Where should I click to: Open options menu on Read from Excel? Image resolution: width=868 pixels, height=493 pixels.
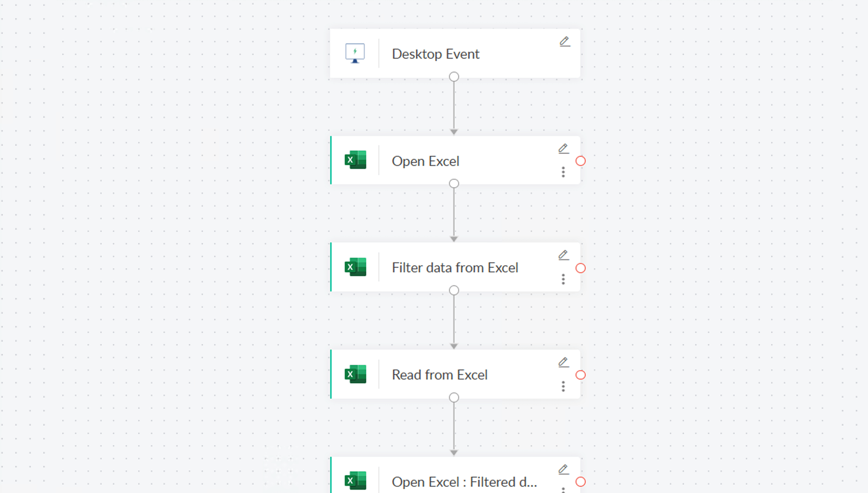[563, 386]
